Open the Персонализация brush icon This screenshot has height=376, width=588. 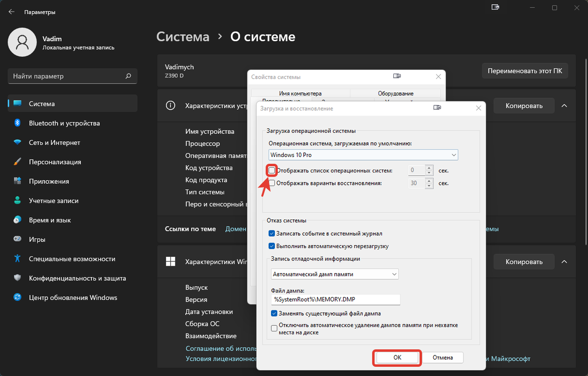pos(18,162)
